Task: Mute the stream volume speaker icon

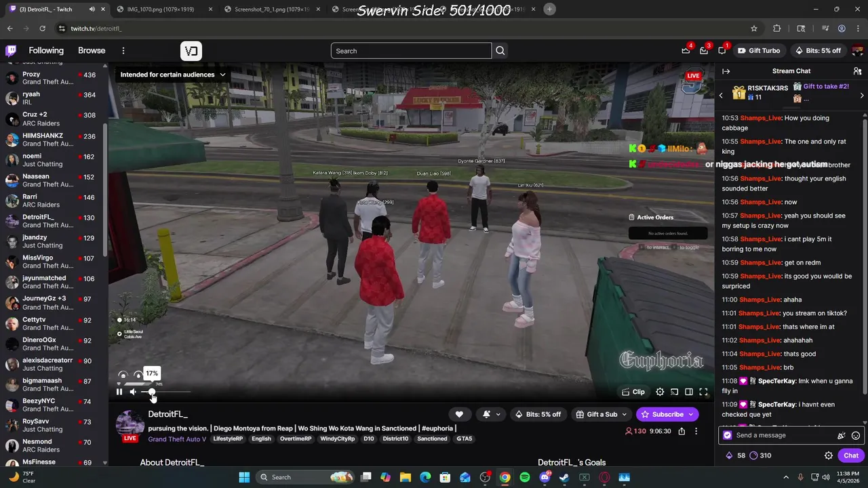Action: [133, 392]
